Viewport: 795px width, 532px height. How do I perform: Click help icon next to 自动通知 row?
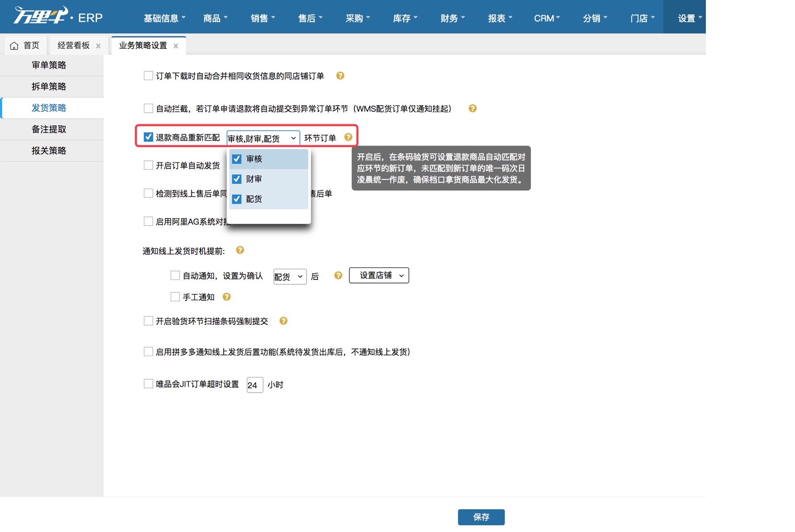tap(338, 275)
